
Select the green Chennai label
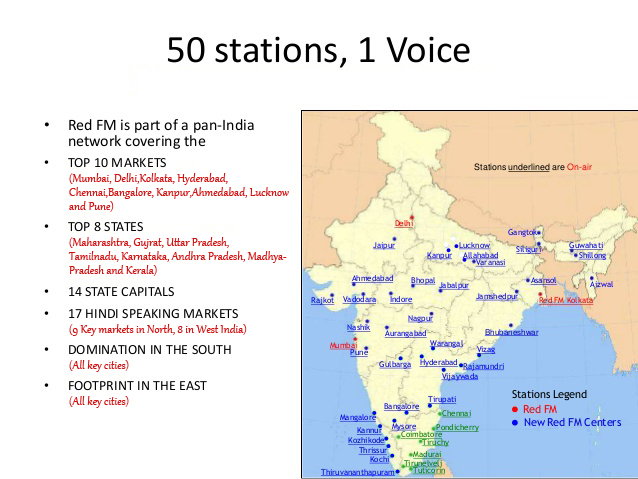[x=456, y=413]
